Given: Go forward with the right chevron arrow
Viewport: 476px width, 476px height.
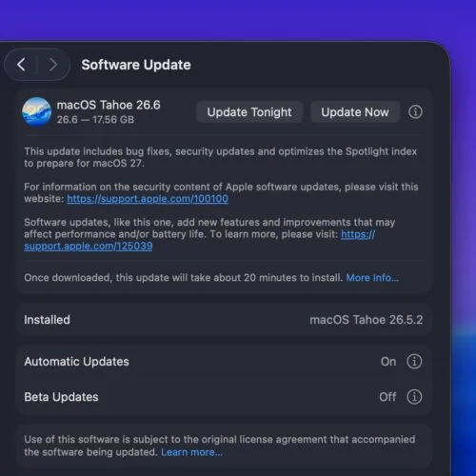Looking at the screenshot, I should pos(53,65).
